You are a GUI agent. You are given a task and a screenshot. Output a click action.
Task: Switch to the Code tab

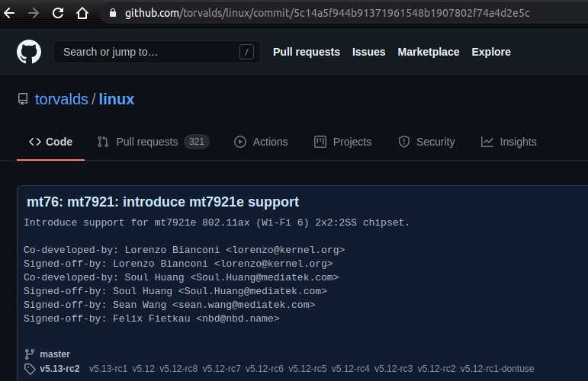pos(50,142)
